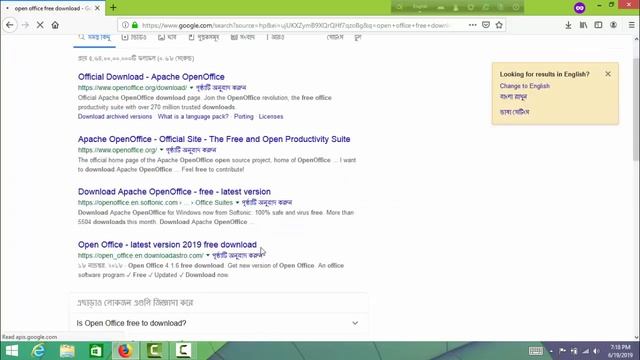The height and width of the screenshot is (360, 640).
Task: Open the Windows Store taskbar icon
Action: (96, 351)
